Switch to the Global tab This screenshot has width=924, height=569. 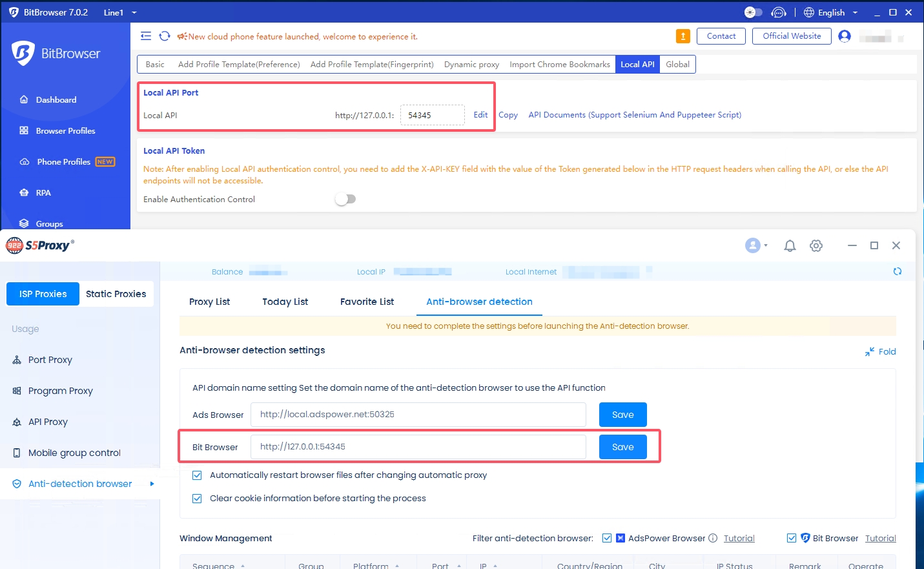[x=677, y=64]
